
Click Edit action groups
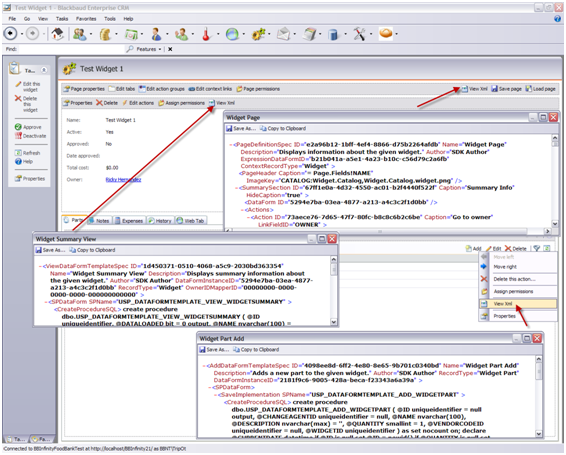pos(162,89)
